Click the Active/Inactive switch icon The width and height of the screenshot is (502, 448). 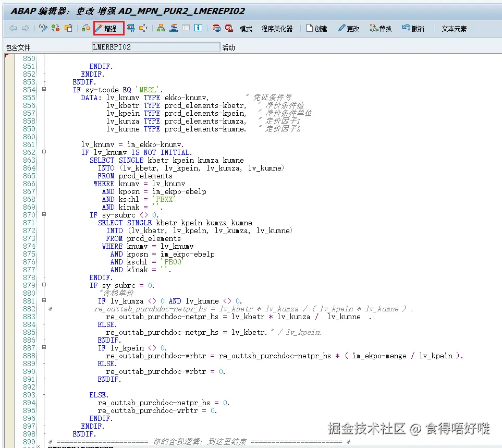coord(56,28)
